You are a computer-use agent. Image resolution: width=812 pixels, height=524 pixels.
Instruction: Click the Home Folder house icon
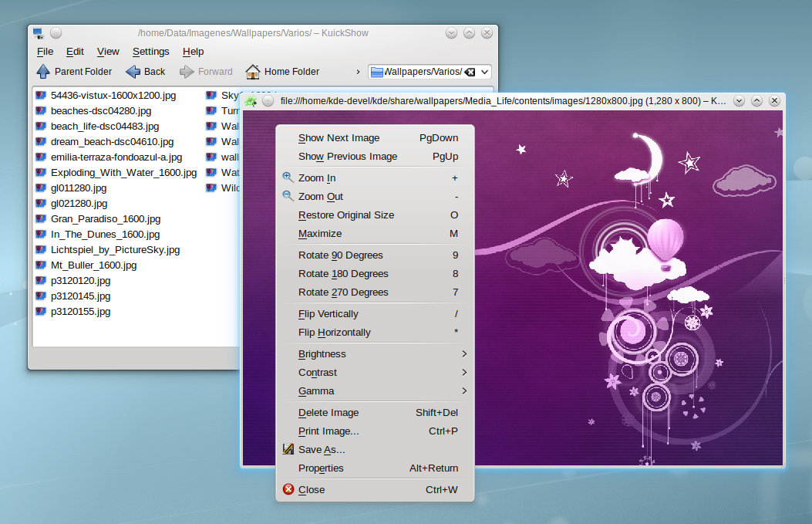tap(253, 72)
